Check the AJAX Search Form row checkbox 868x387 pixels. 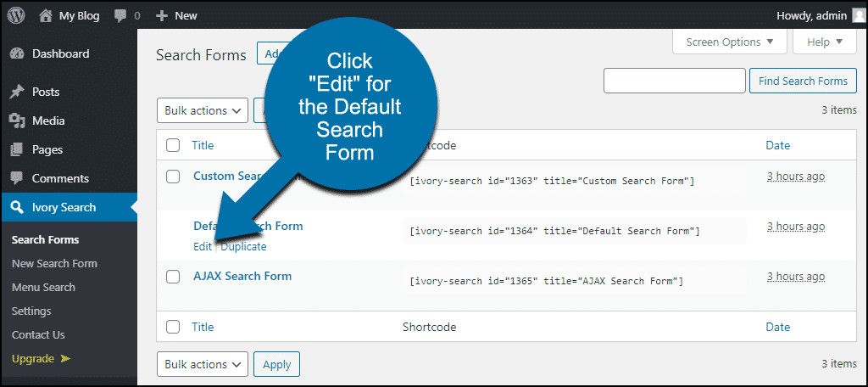173,277
